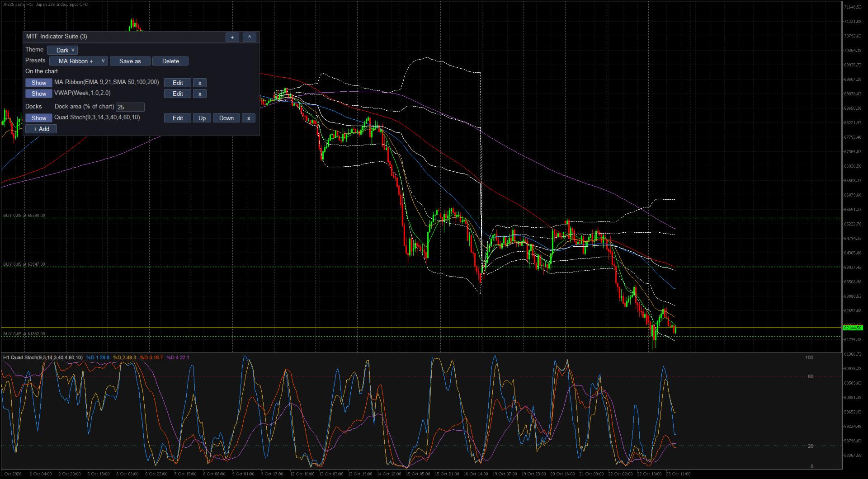868x479 pixels.
Task: Click the %D 4 22.1 stochastic value
Action: pos(178,357)
